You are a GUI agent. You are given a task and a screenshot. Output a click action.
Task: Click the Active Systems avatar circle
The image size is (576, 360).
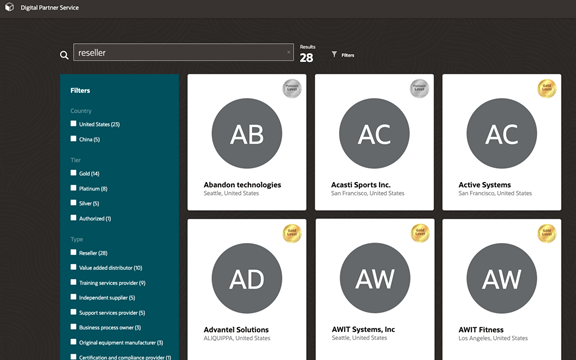[502, 133]
